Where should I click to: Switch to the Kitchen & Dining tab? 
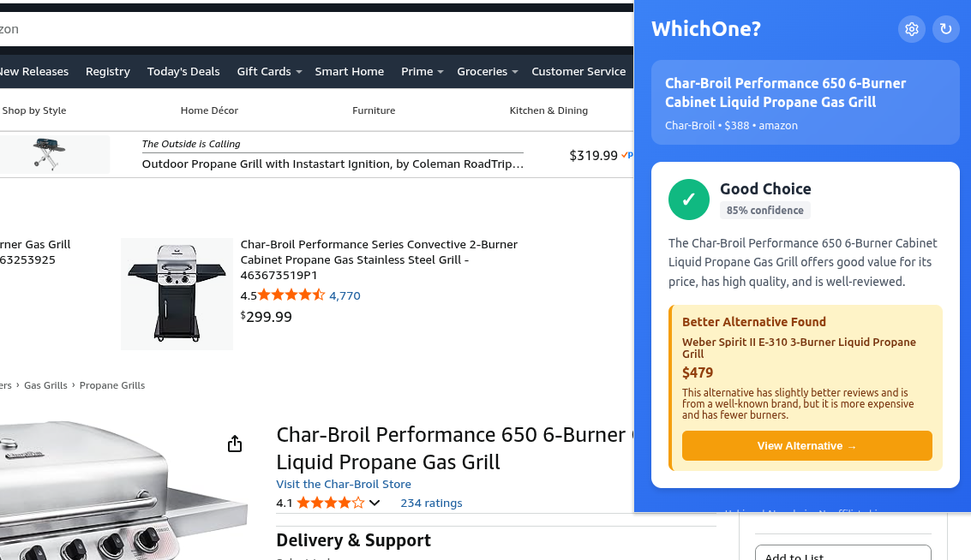548,110
